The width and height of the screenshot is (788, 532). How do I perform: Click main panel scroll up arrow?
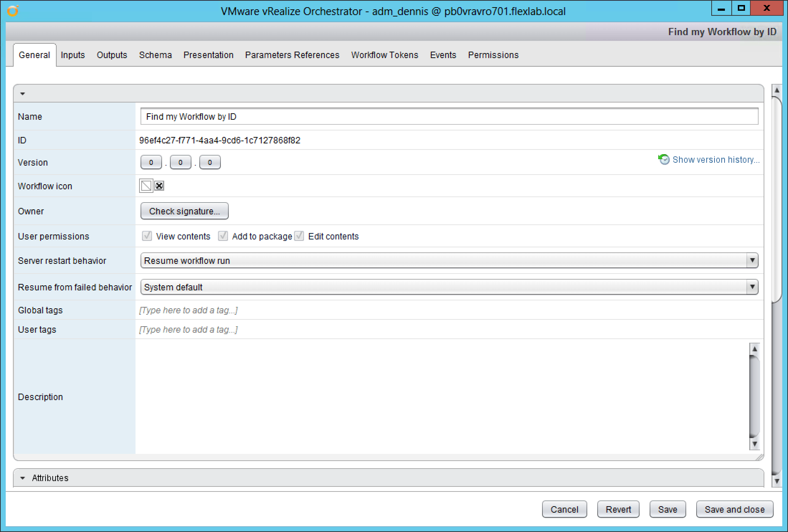(777, 90)
